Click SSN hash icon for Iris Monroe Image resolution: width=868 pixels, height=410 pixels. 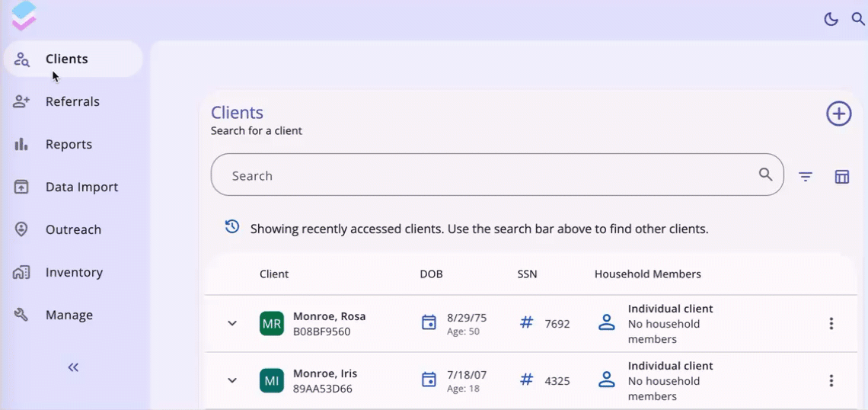526,380
